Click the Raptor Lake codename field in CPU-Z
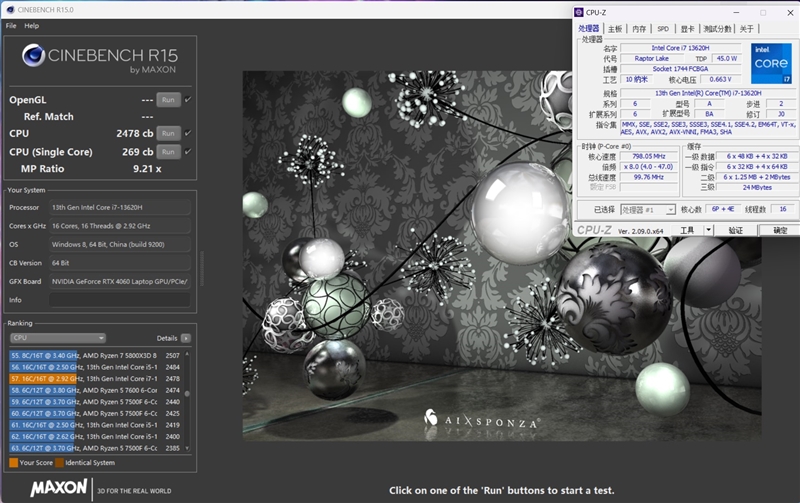Screen dimensions: 800x503 click(652, 58)
